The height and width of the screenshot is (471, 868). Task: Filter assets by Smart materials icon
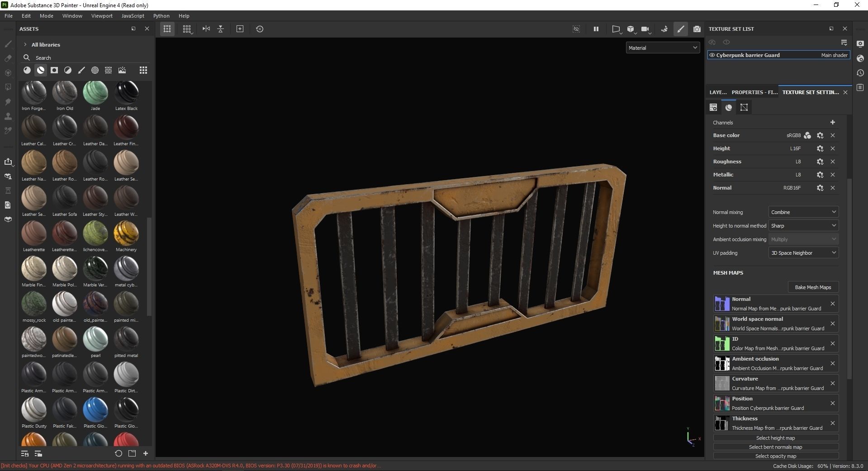41,70
